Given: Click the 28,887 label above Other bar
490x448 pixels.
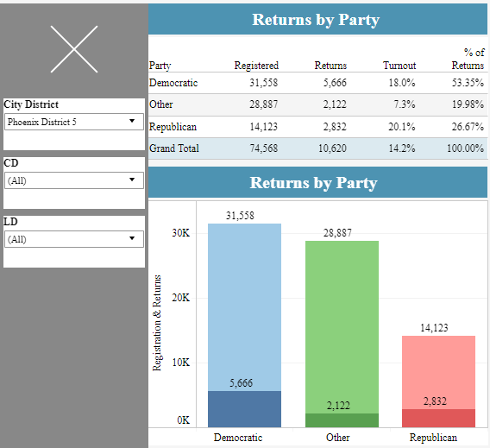Looking at the screenshot, I should (337, 233).
